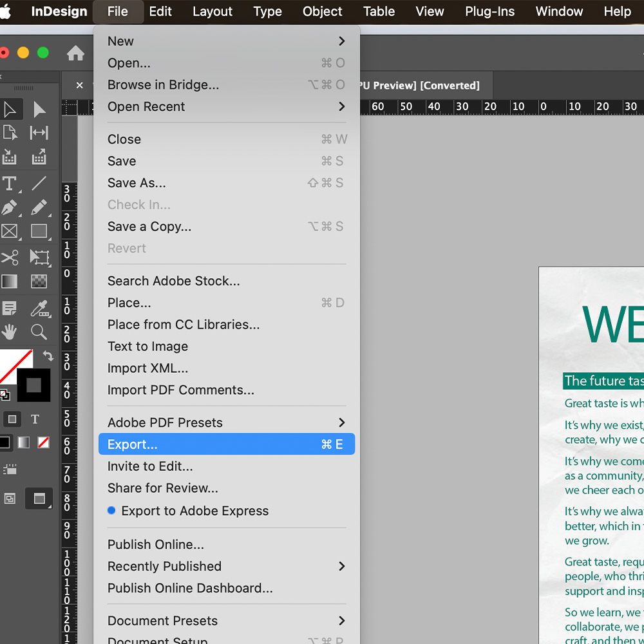Apply None to fill
Screen dimensions: 644x644
tap(44, 443)
